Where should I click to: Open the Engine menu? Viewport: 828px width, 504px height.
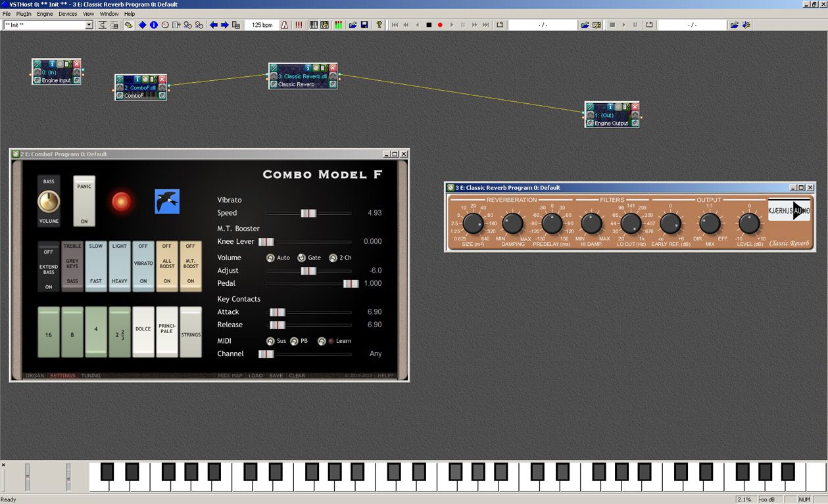click(45, 14)
